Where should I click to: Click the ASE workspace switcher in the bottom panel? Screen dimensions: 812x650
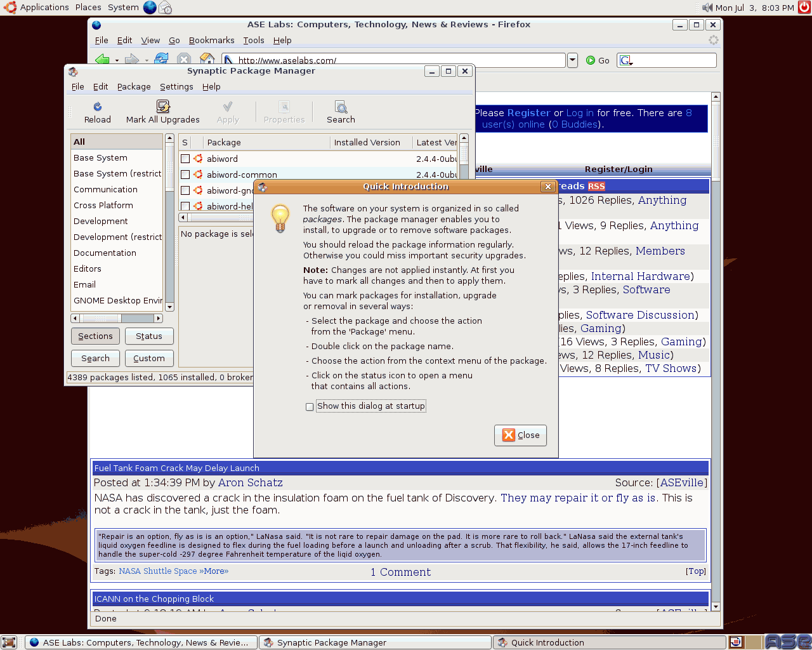pos(787,642)
